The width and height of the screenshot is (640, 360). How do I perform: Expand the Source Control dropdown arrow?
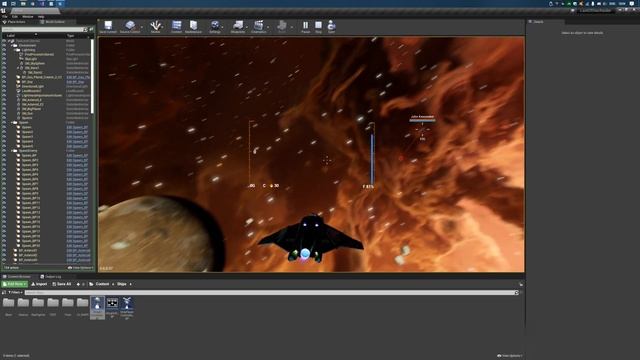click(142, 27)
